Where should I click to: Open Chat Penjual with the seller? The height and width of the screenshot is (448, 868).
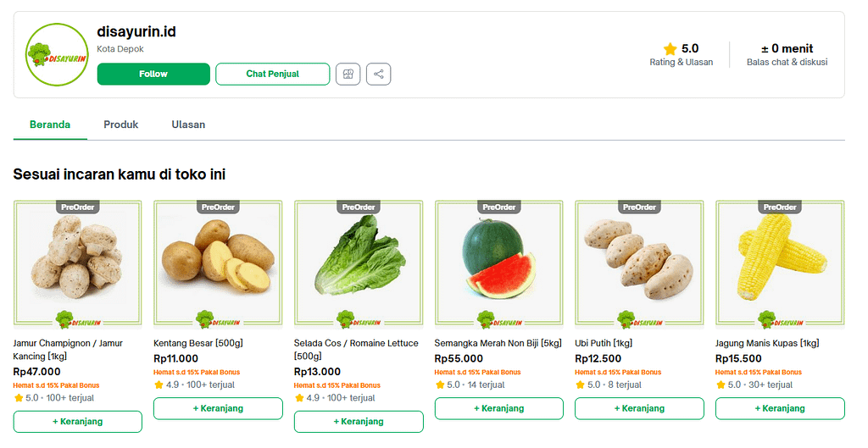click(272, 75)
